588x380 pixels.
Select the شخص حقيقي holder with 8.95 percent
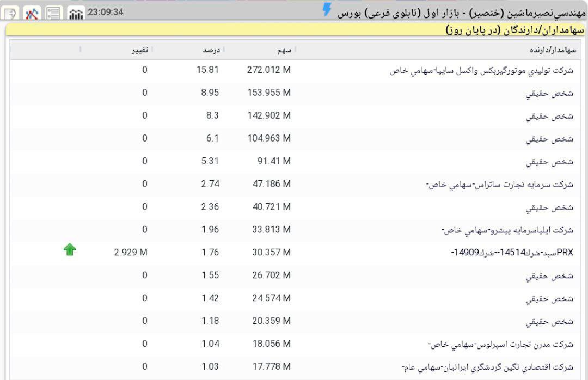pyautogui.click(x=549, y=93)
